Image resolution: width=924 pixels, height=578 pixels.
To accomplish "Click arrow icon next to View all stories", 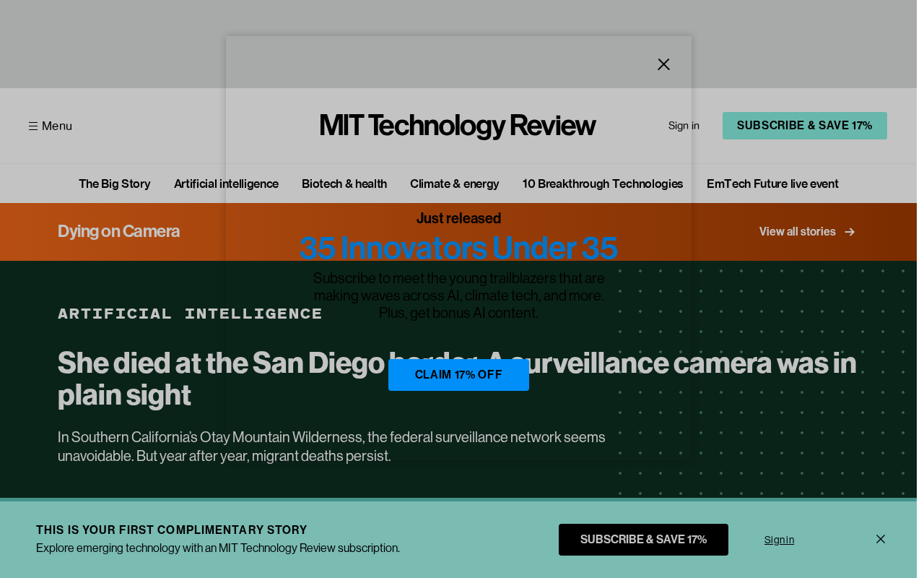I will coord(850,232).
